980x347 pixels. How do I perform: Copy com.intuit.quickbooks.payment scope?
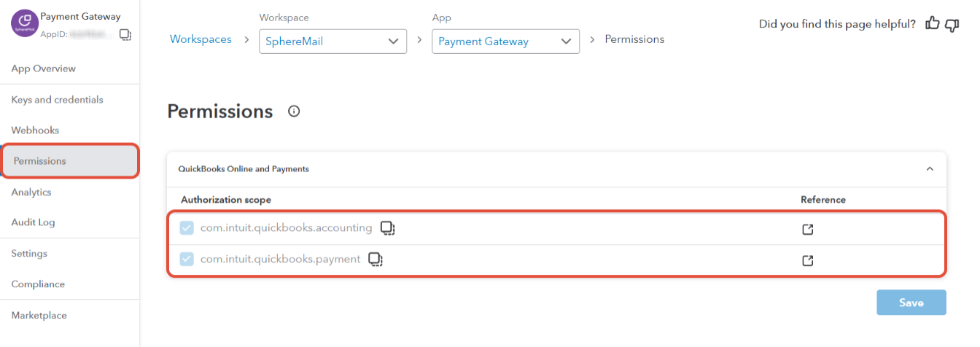(376, 259)
